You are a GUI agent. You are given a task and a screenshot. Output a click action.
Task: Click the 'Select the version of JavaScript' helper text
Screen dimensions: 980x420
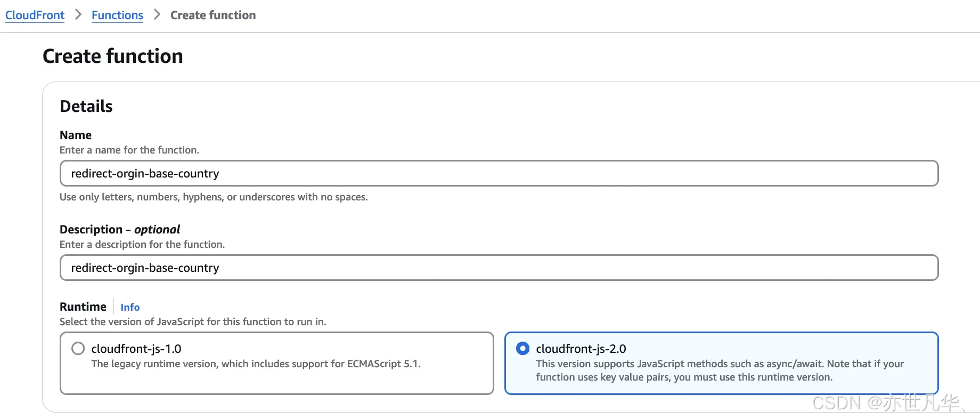click(193, 321)
